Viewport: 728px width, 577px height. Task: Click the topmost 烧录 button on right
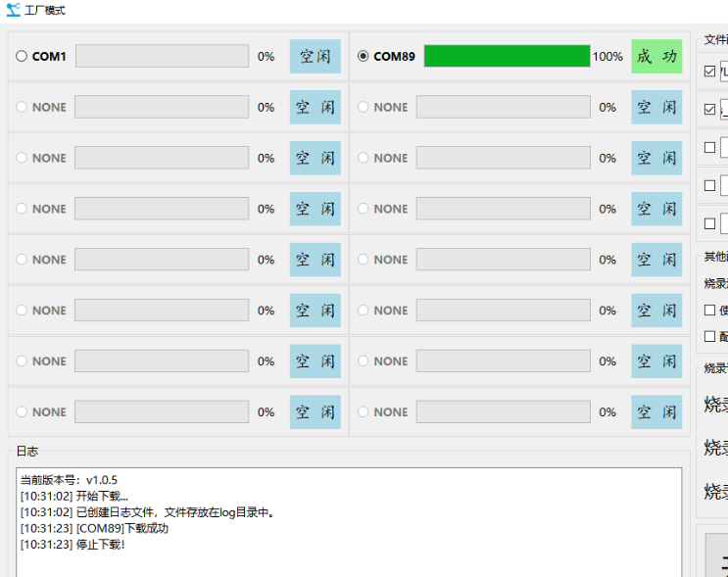[x=716, y=405]
